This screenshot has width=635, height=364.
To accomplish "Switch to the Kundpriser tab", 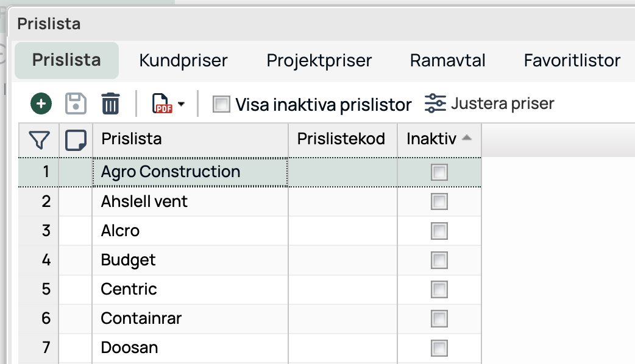I will (x=183, y=60).
